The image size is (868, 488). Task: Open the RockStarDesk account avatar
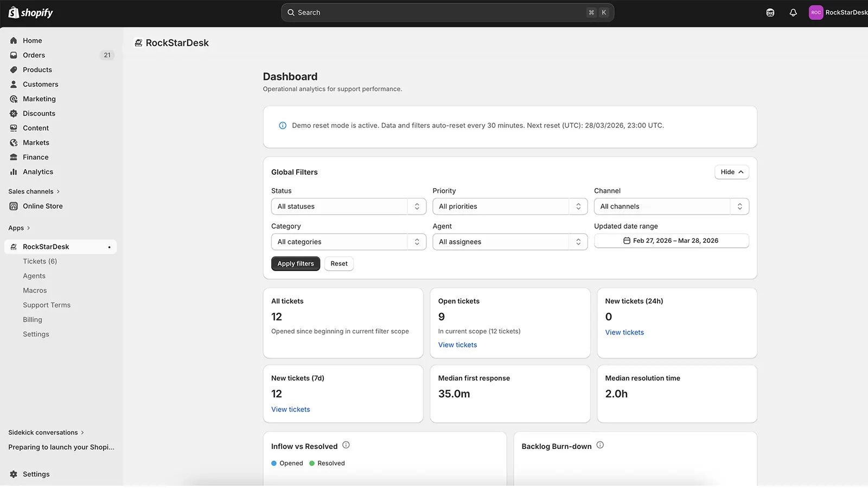coord(816,12)
